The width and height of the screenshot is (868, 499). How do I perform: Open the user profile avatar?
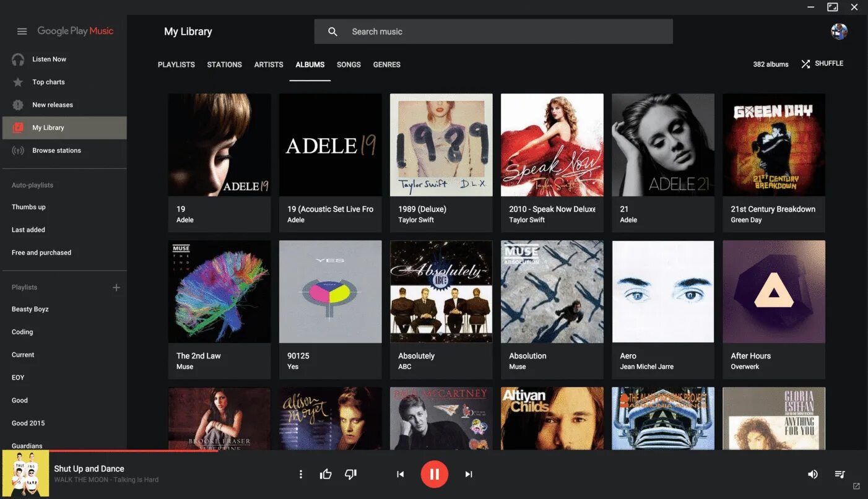click(839, 31)
